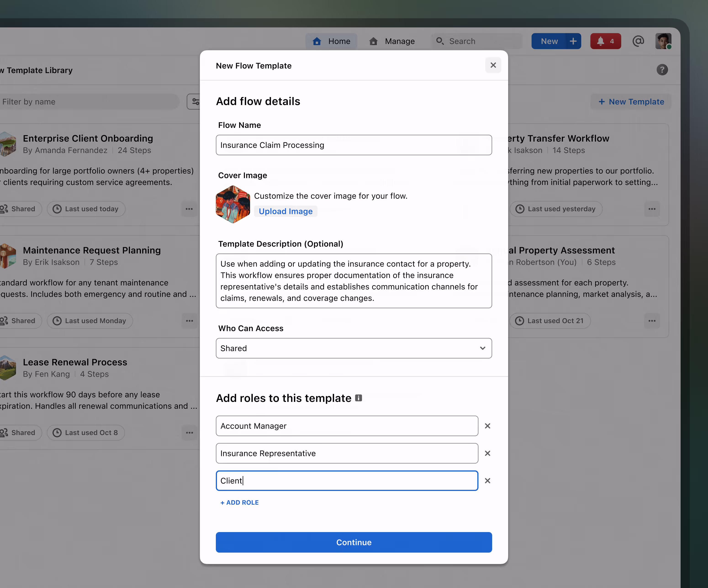Open the mentions @ icon
708x588 pixels.
tap(638, 41)
